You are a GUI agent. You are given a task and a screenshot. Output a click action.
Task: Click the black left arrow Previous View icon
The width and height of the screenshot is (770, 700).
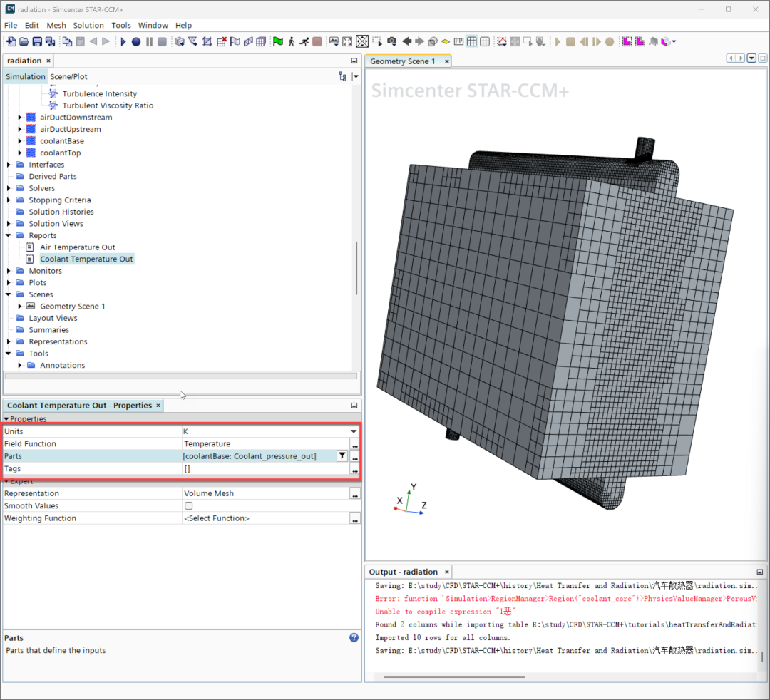point(406,42)
